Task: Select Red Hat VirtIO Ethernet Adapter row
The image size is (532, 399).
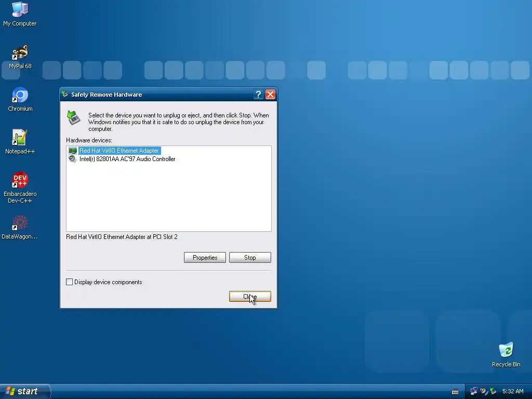Action: (x=119, y=151)
